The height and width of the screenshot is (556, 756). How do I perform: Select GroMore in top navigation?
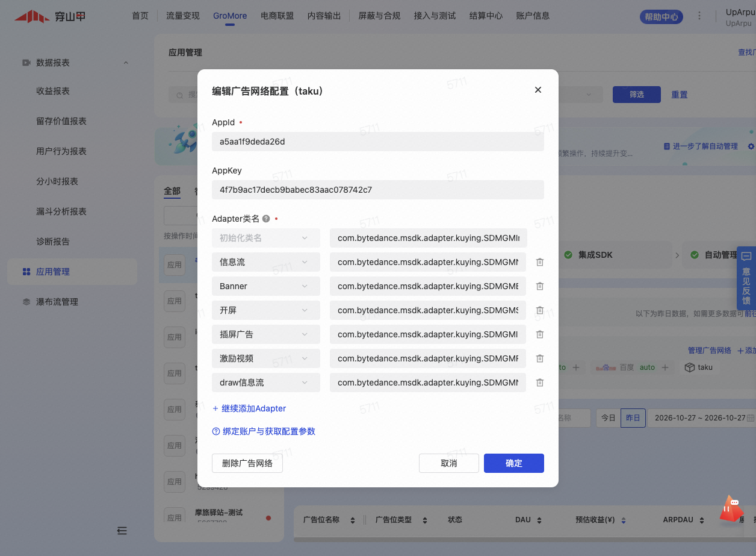pyautogui.click(x=230, y=16)
